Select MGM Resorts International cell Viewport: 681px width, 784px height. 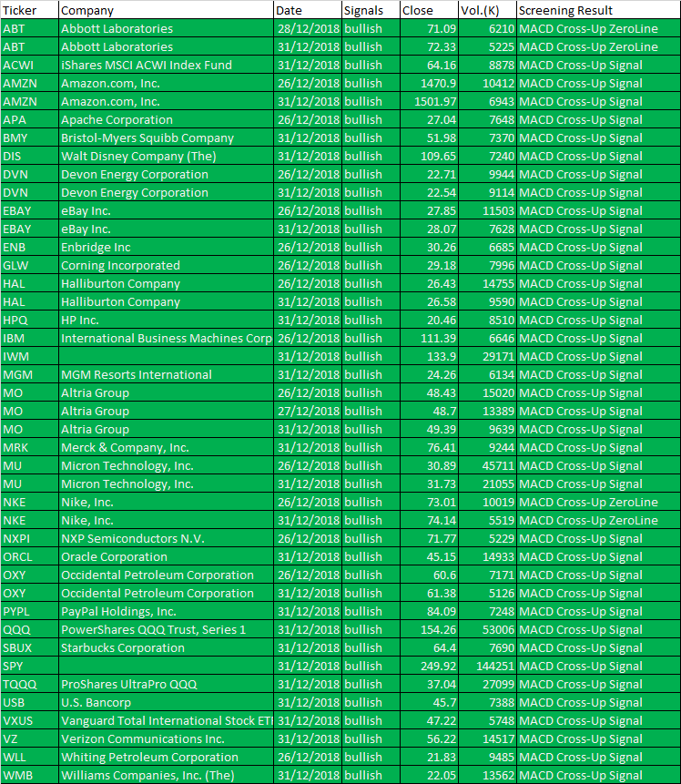coord(166,374)
